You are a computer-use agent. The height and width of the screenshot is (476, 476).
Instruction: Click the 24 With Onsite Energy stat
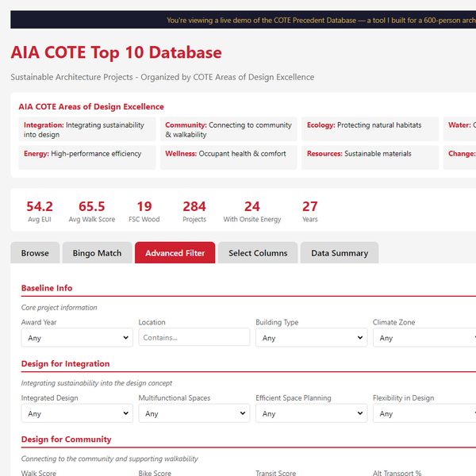point(252,211)
